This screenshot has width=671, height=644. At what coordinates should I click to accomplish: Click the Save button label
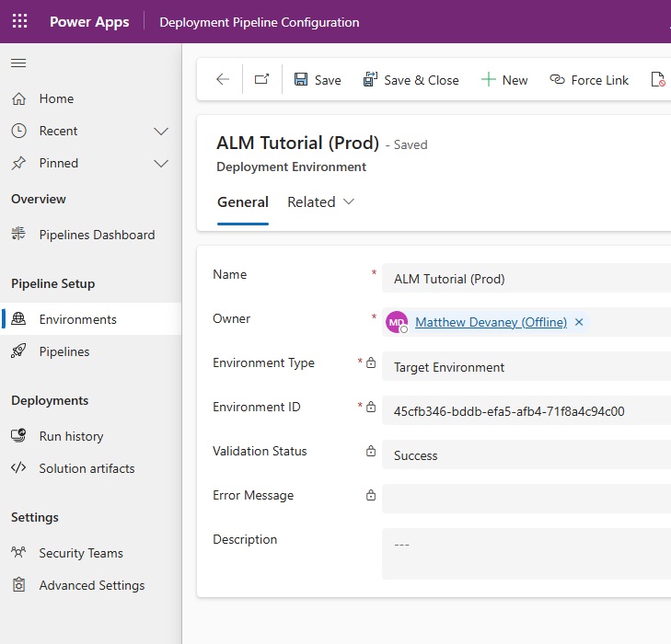click(x=328, y=80)
